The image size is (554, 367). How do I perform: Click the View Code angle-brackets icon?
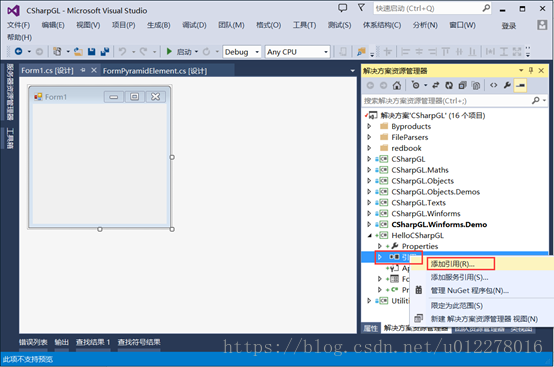pos(494,85)
